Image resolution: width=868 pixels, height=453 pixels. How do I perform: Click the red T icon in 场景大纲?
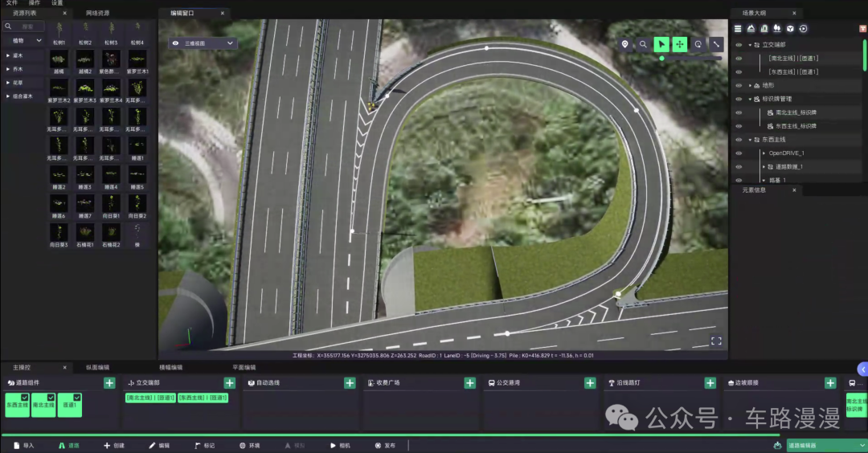(x=862, y=29)
